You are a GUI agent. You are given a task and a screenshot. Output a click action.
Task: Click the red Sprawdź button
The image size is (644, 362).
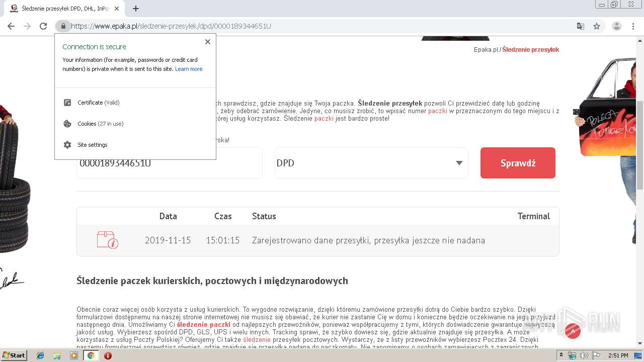click(518, 163)
